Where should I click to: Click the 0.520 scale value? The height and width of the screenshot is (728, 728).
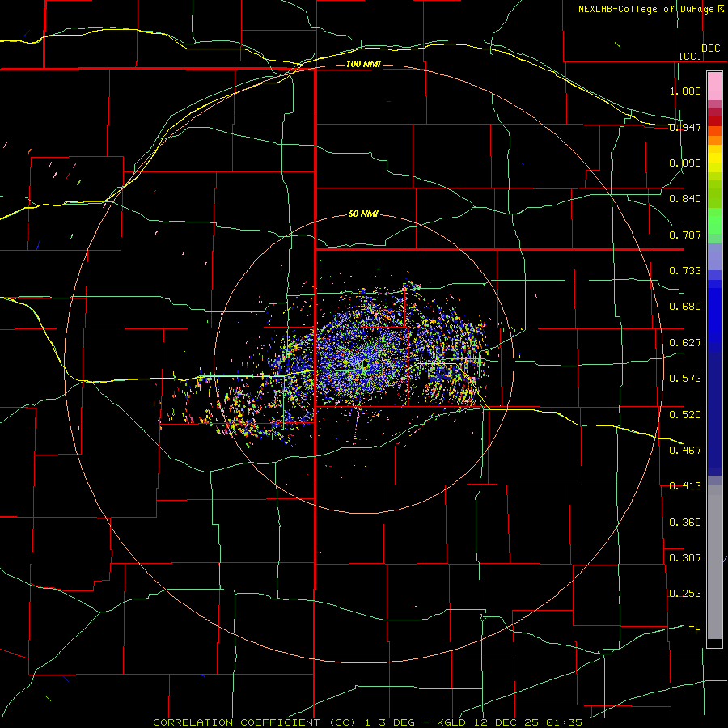685,415
